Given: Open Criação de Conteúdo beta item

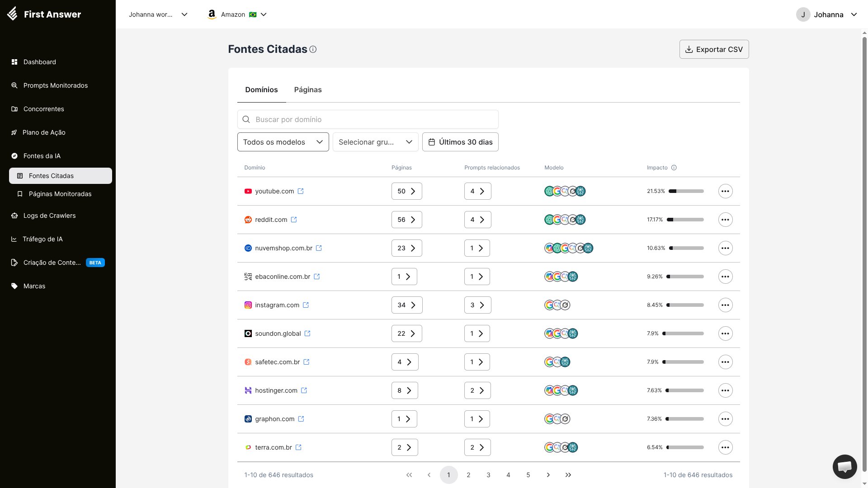Looking at the screenshot, I should (x=58, y=263).
